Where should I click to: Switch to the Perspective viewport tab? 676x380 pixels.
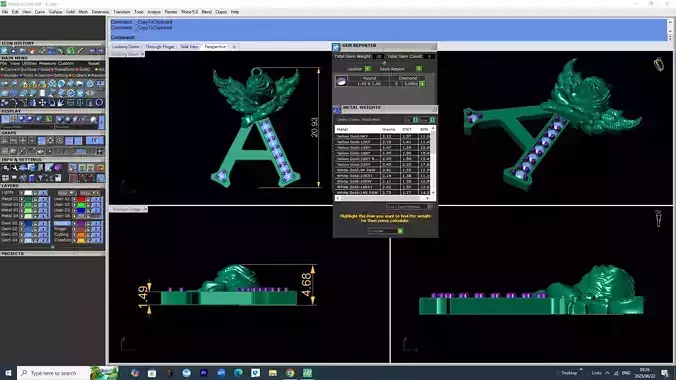(x=215, y=47)
